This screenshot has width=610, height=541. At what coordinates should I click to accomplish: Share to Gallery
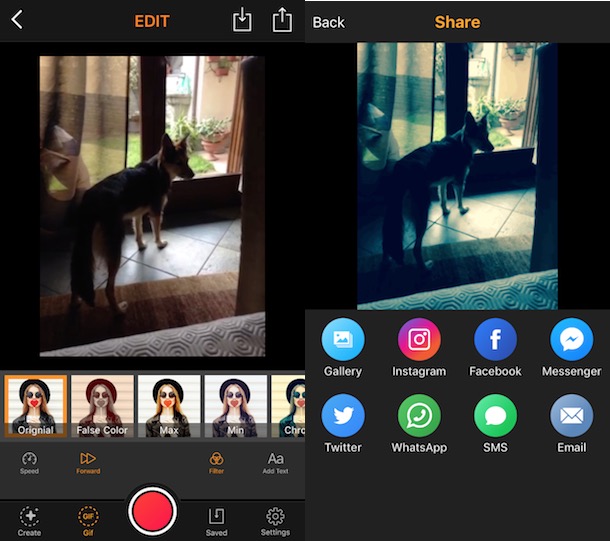click(343, 348)
